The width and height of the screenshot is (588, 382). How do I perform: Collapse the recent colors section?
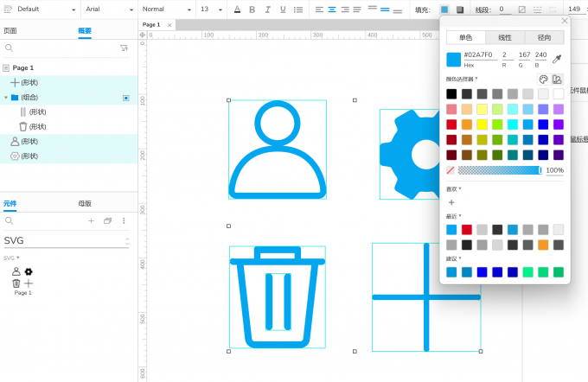tap(453, 216)
